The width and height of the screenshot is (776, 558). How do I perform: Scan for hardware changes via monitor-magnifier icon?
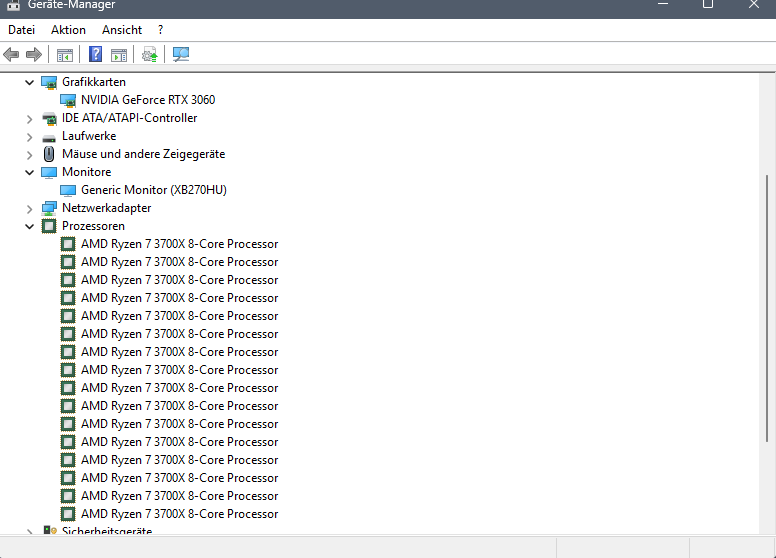click(181, 54)
